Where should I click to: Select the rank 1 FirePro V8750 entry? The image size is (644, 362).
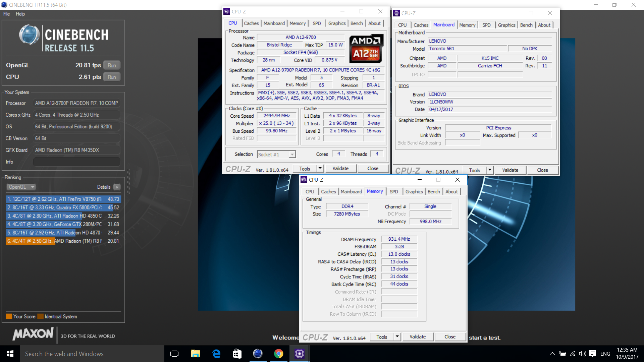[63, 199]
